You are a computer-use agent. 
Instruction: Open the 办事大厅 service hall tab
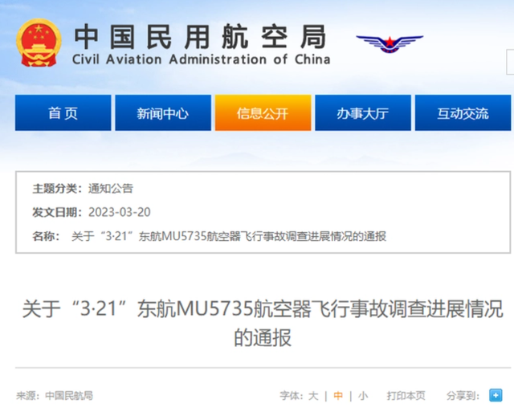click(363, 112)
